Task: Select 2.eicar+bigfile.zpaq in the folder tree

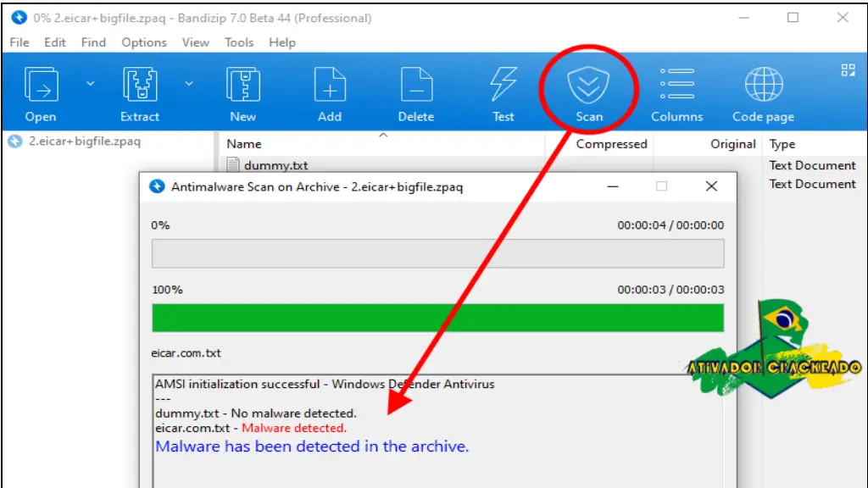Action: [x=85, y=141]
